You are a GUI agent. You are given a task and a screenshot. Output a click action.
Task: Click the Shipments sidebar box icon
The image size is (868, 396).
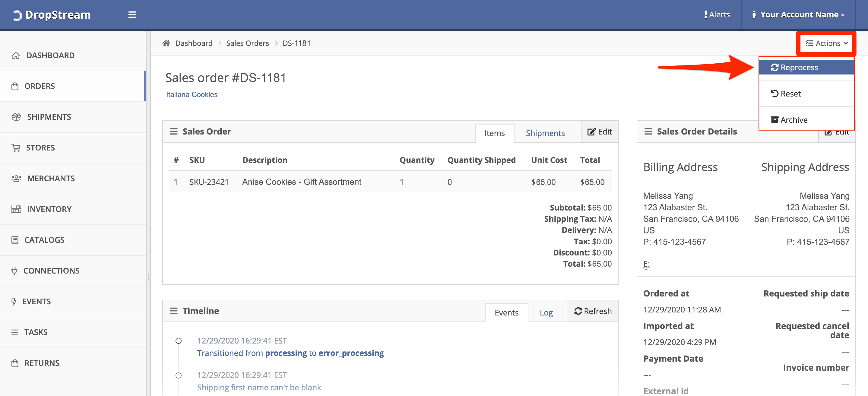click(x=16, y=117)
